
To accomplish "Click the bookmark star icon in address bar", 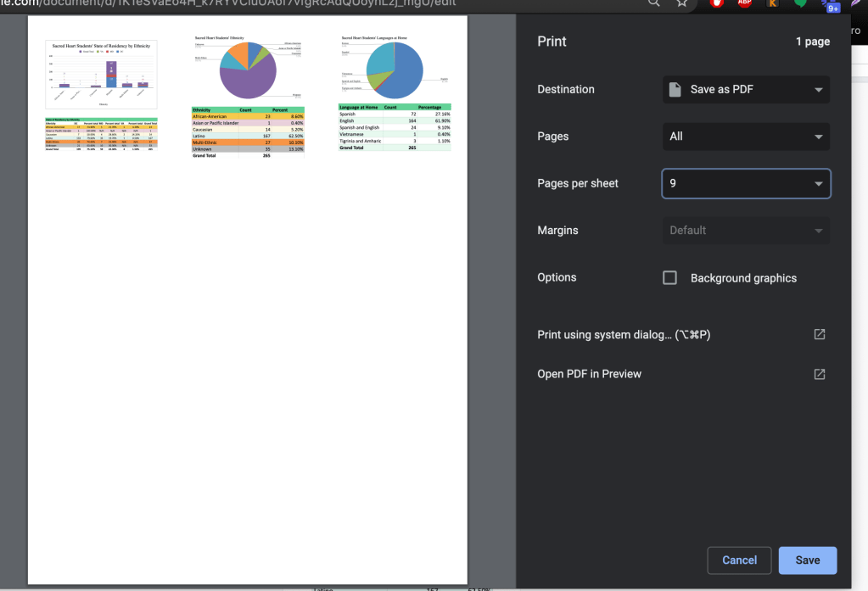I will [682, 3].
